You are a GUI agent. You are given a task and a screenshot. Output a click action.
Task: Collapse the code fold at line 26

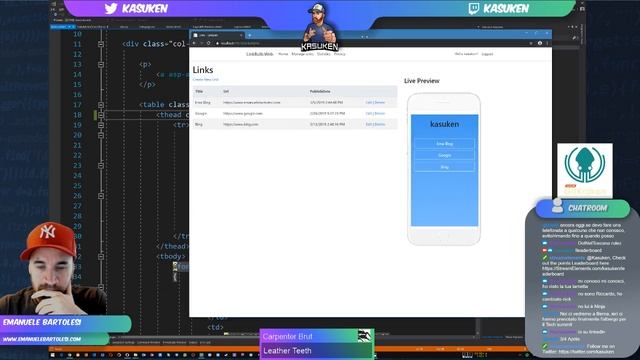point(101,196)
